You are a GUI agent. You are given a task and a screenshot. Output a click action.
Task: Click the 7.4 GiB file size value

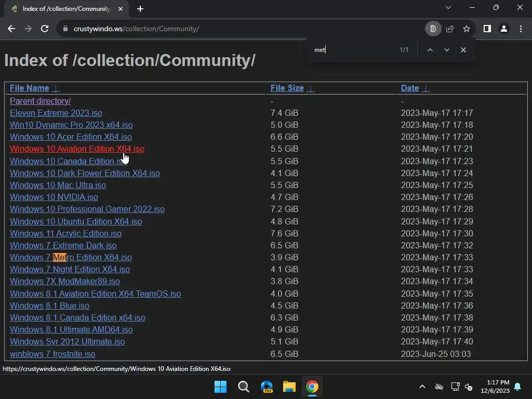(x=284, y=113)
